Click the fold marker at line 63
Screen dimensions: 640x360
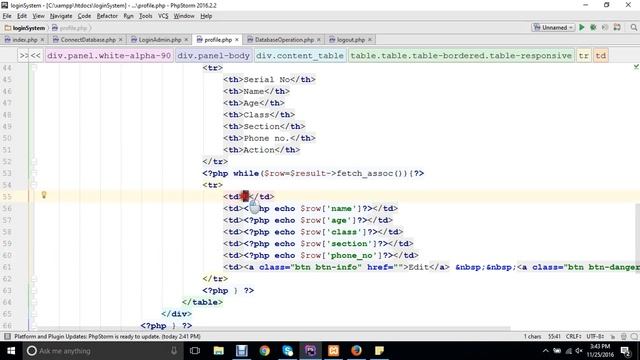[x=34, y=291]
